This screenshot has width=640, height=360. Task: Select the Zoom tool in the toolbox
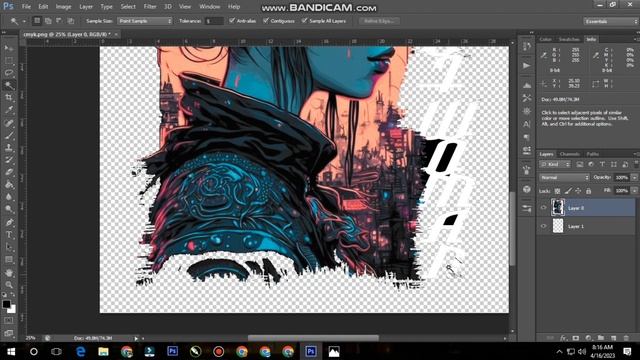pyautogui.click(x=9, y=285)
